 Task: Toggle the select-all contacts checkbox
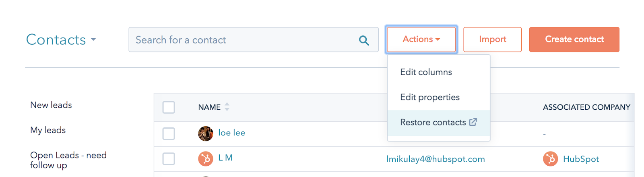click(169, 107)
